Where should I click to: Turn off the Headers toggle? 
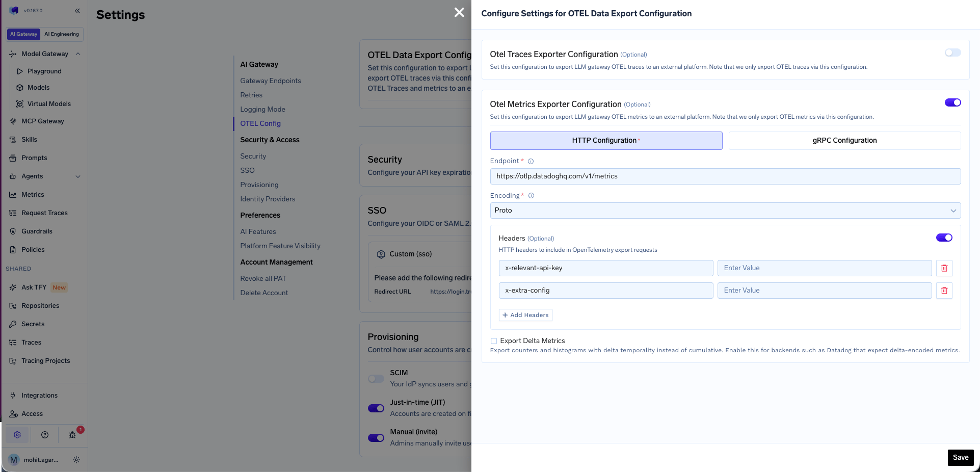tap(944, 238)
